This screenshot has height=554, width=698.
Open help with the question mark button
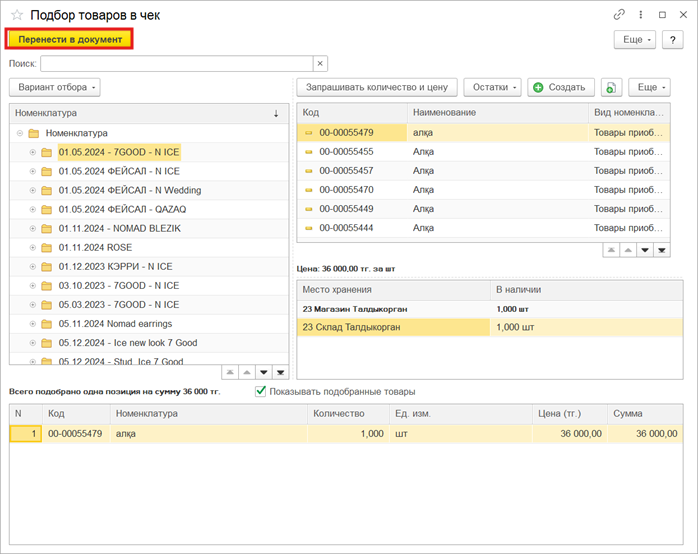point(673,40)
